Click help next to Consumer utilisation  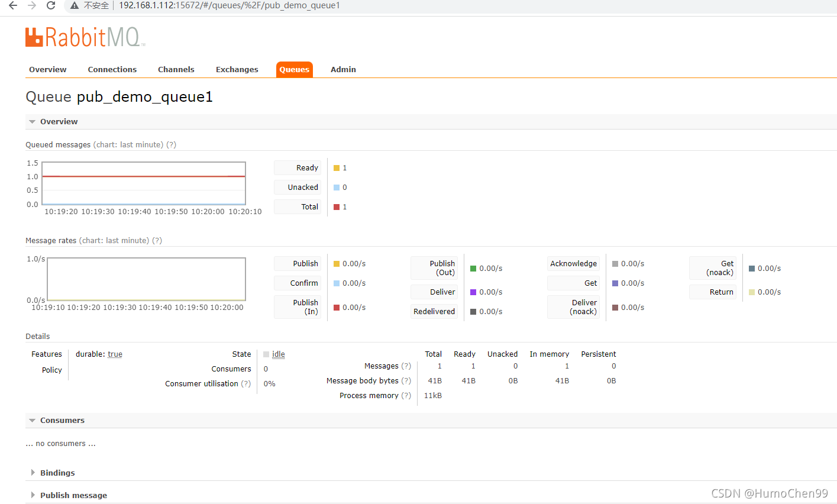point(245,383)
